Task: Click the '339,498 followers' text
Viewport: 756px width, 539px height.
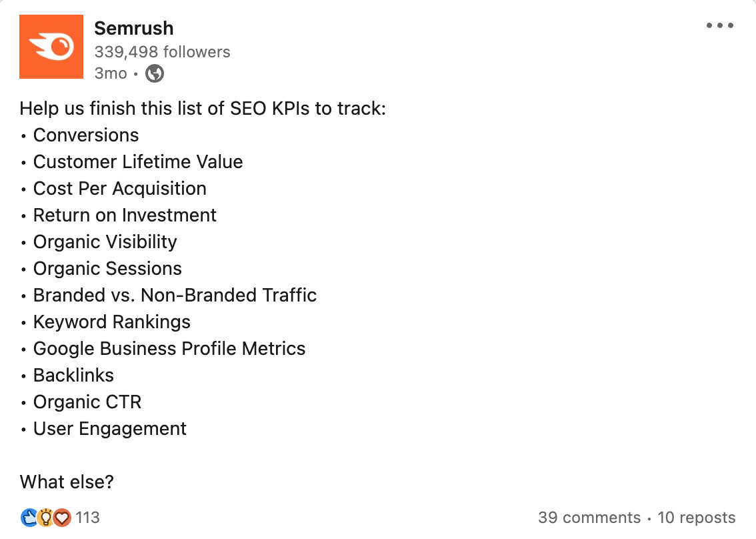Action: tap(161, 51)
